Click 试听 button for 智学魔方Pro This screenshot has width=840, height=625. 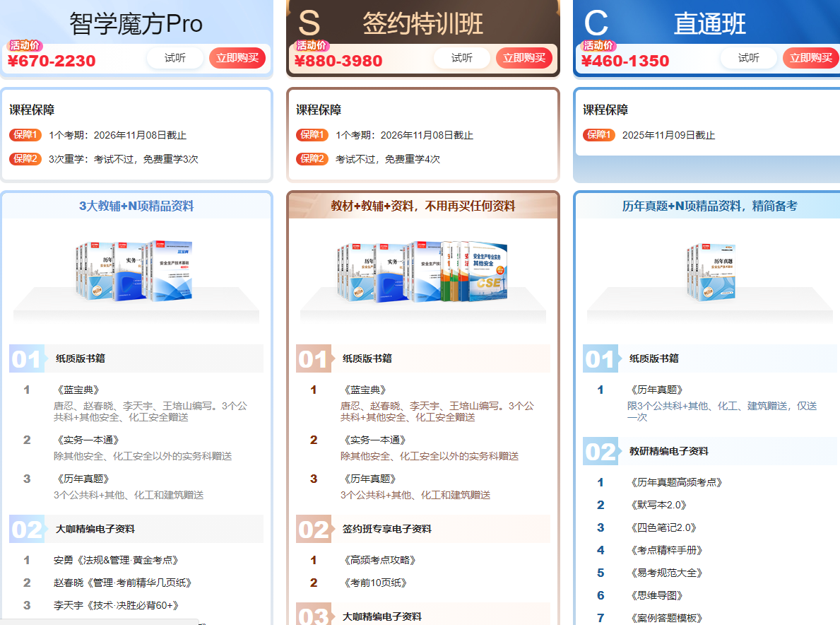click(x=174, y=58)
